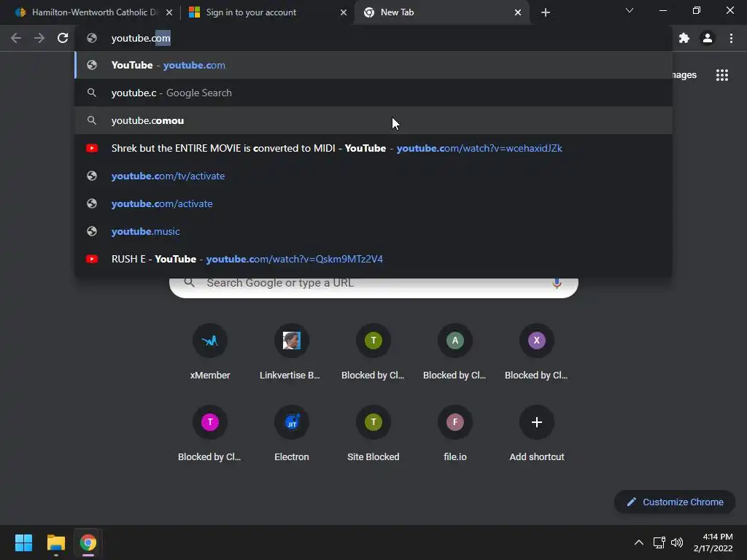
Task: Open the A Blocked by Cl... shortcut
Action: [455, 352]
